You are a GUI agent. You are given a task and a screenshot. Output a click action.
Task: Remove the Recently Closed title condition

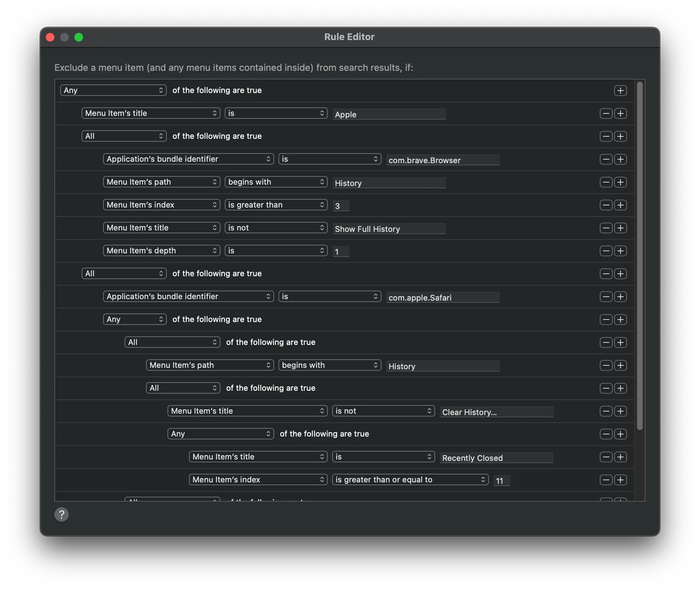[606, 457]
